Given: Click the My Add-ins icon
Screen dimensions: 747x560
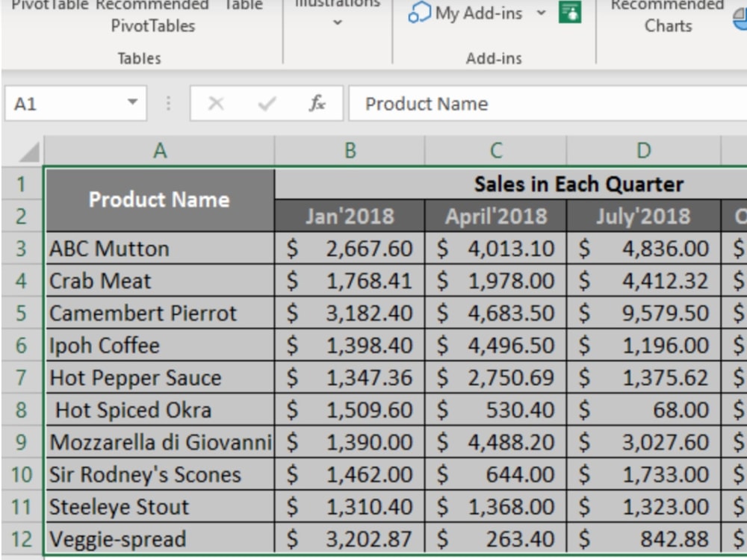Looking at the screenshot, I should 420,13.
